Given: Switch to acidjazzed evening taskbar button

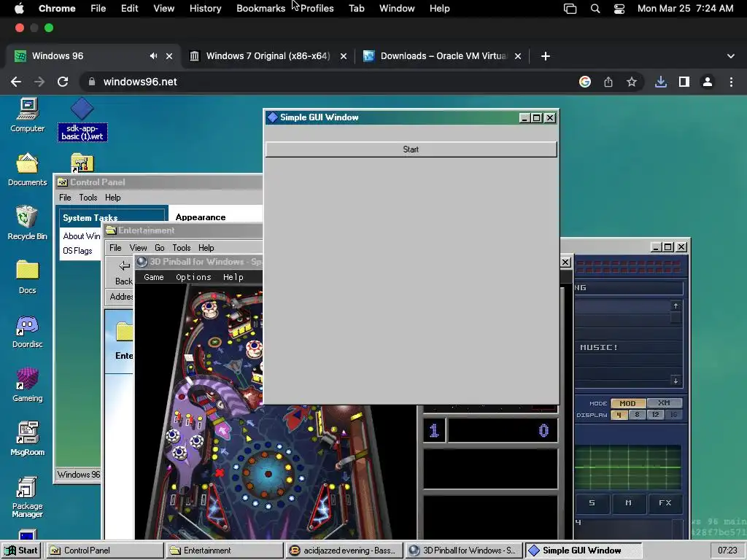Looking at the screenshot, I should pos(344,551).
